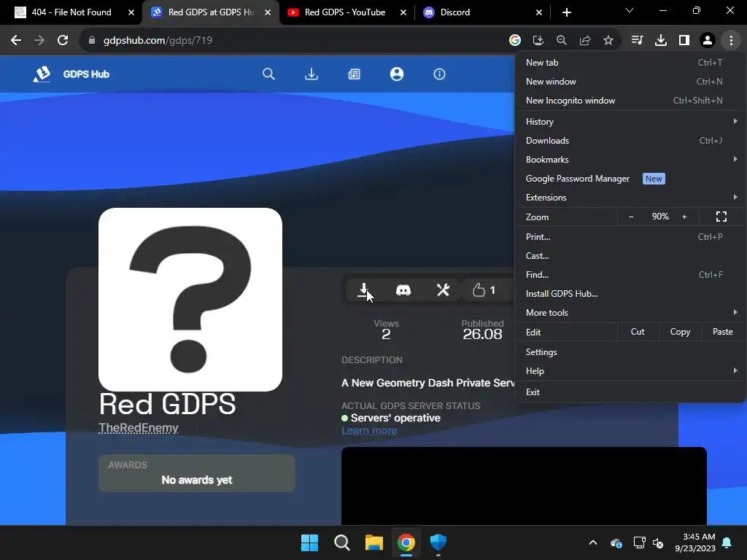Click the browser back arrow
The width and height of the screenshot is (747, 560).
pyautogui.click(x=16, y=41)
